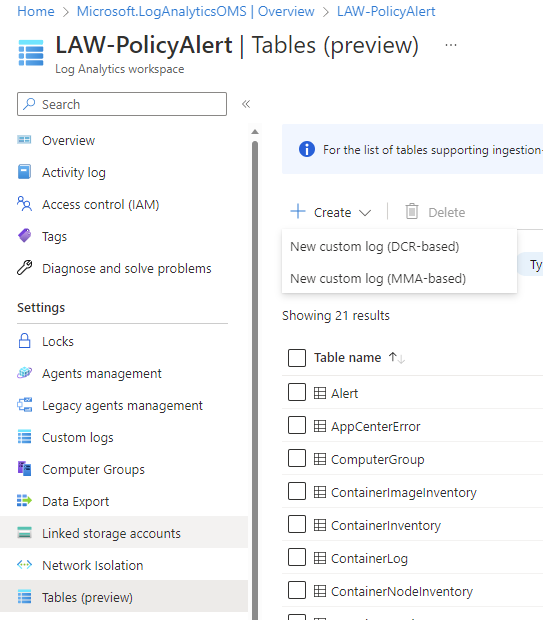543x620 pixels.
Task: Click the Access control people icon
Action: (x=24, y=204)
